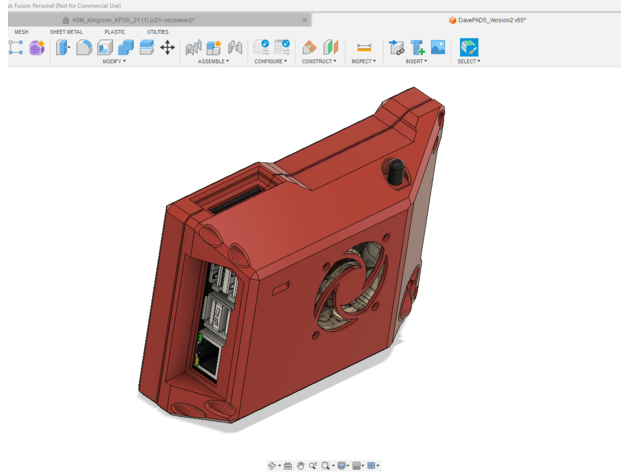The image size is (628, 472).
Task: Click the Insert Canvas image icon
Action: pyautogui.click(x=438, y=47)
